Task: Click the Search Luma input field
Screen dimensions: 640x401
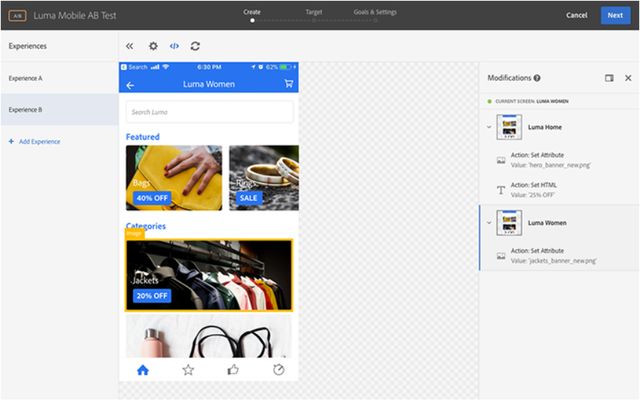Action: [209, 112]
